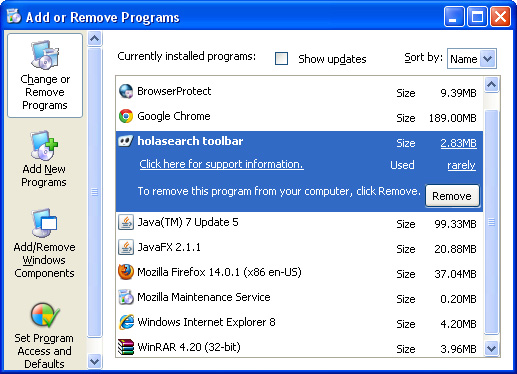This screenshot has height=374, width=517.
Task: Click the left sidebar scrollbar thumb
Action: pos(95,193)
